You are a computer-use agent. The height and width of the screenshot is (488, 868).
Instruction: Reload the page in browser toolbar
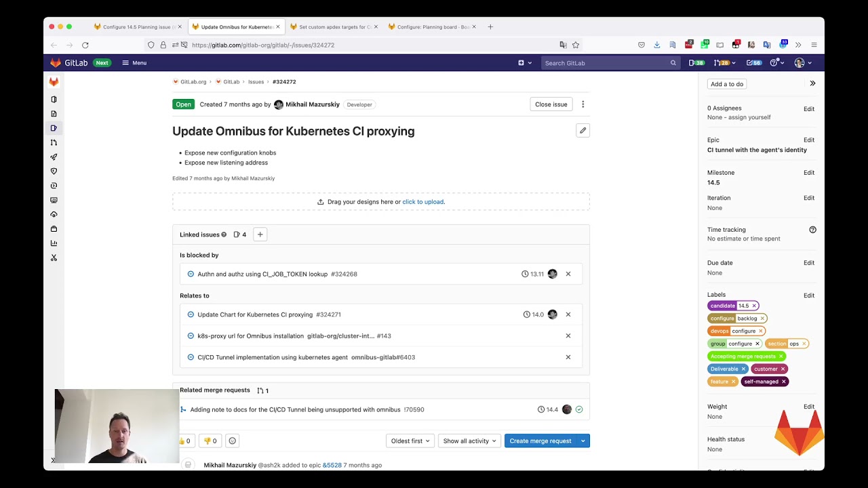point(85,45)
